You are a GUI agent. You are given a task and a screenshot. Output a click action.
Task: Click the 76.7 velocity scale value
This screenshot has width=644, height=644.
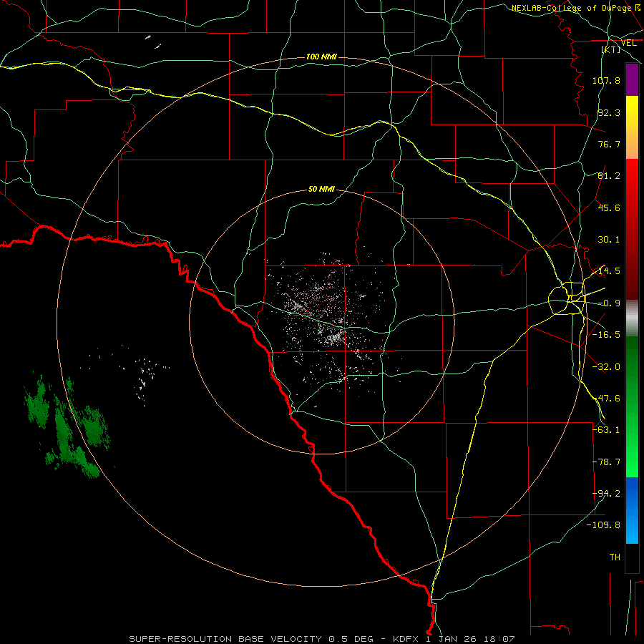(x=609, y=144)
